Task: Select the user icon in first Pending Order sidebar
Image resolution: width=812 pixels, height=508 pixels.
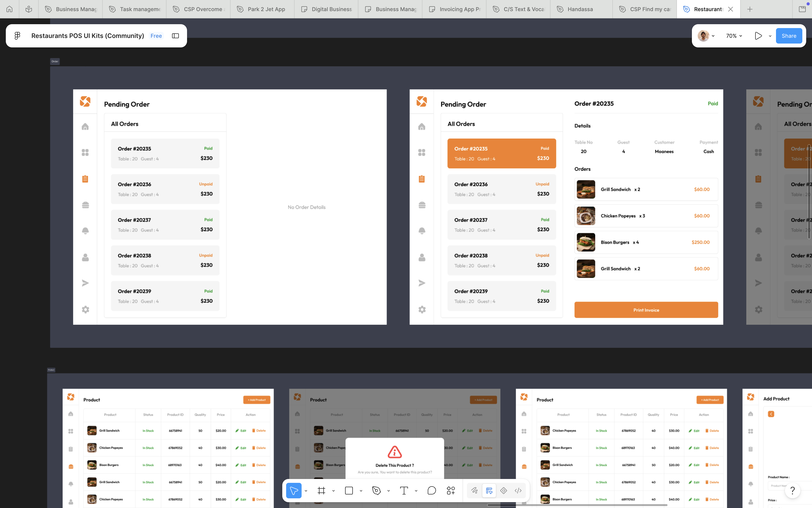Action: tap(85, 257)
